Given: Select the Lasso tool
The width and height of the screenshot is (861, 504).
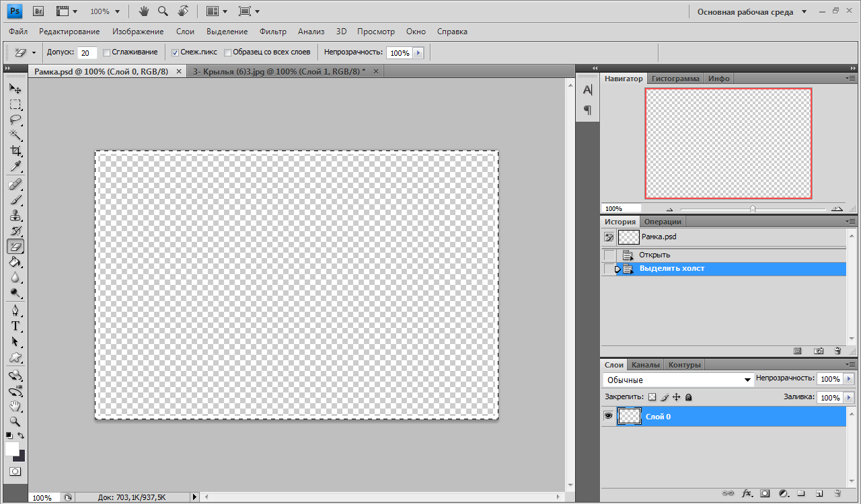Looking at the screenshot, I should coord(15,120).
